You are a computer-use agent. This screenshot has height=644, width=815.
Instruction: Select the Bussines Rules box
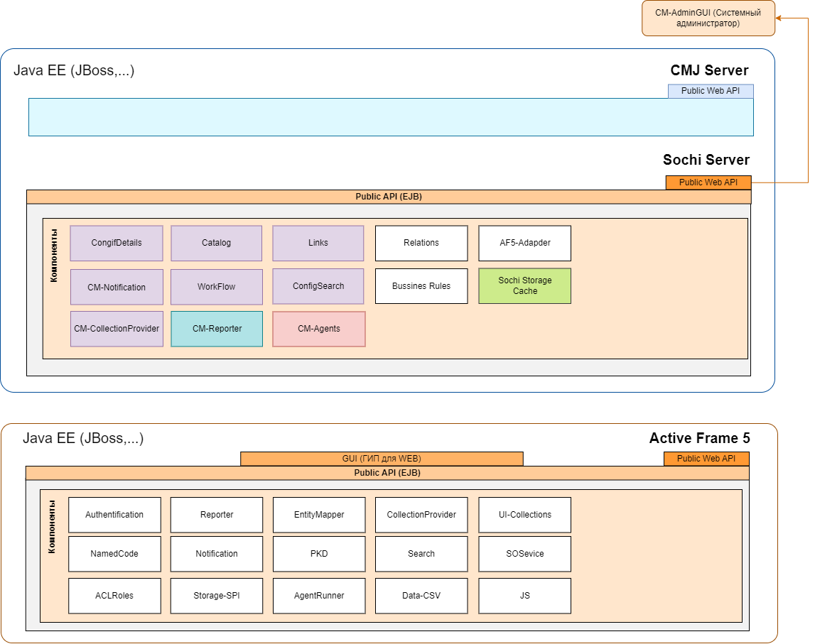(421, 286)
